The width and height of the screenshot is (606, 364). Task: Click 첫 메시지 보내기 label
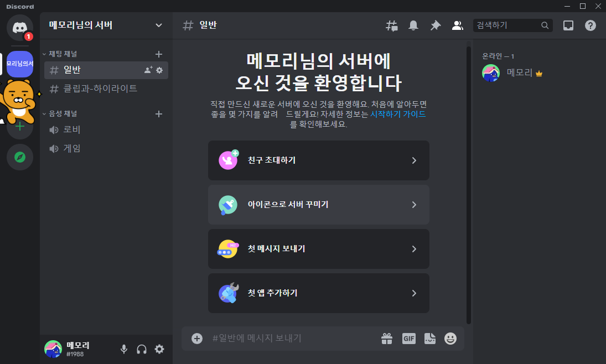pyautogui.click(x=276, y=248)
